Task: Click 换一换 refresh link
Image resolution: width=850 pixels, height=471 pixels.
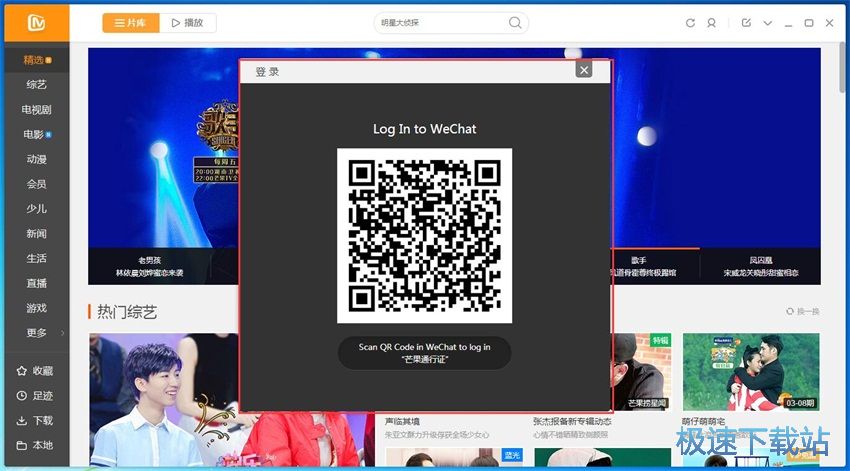Action: click(x=803, y=312)
